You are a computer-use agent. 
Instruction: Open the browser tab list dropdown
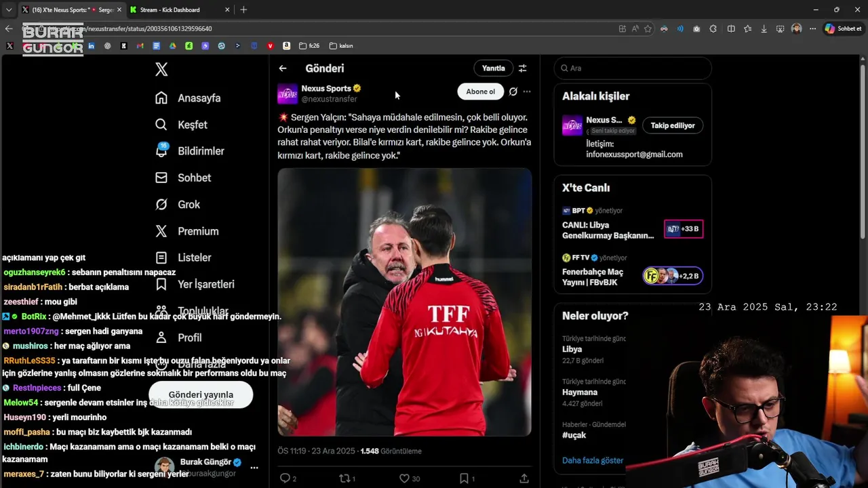click(x=9, y=9)
